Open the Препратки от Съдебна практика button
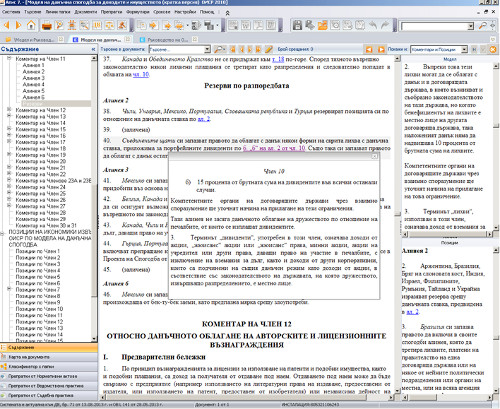The width and height of the screenshot is (500, 409). pos(49,396)
